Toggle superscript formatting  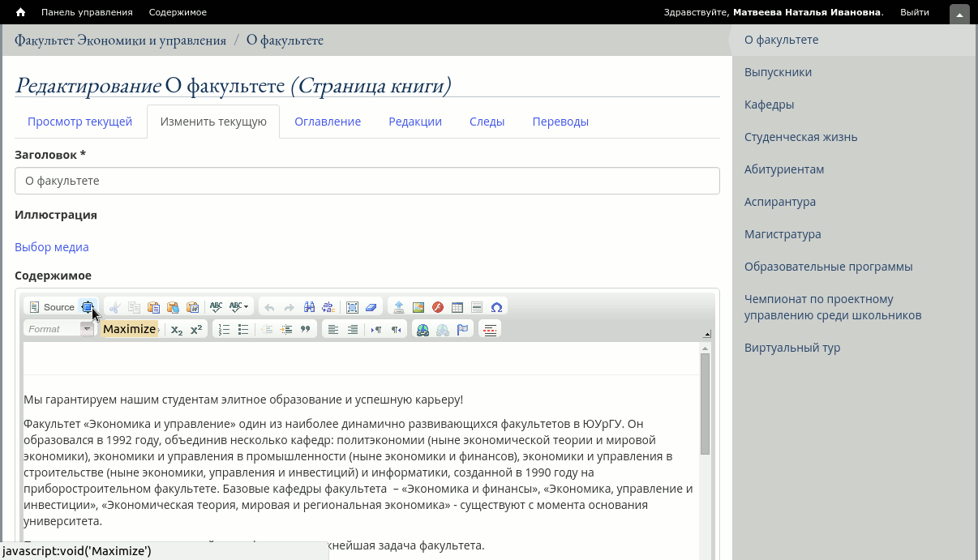pyautogui.click(x=196, y=329)
